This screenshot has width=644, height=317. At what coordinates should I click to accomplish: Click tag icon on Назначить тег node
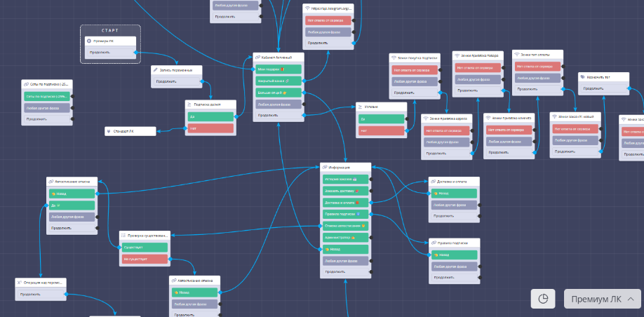point(583,76)
